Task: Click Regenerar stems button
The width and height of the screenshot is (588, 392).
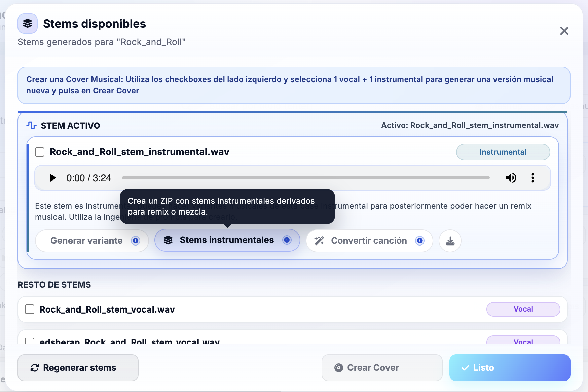Action: click(78, 368)
